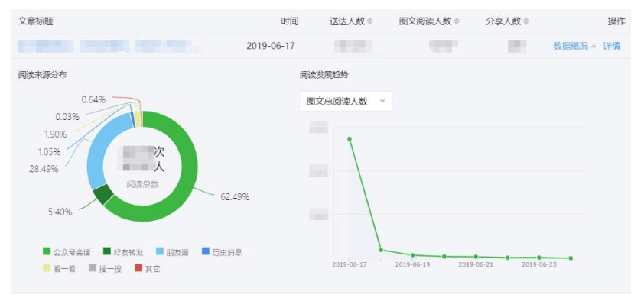Click the 操作 column header
This screenshot has width=644, height=298.
(x=616, y=21)
